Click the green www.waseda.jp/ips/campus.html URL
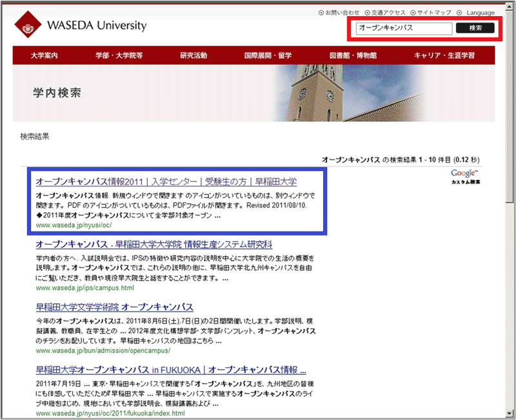516x420 pixels. (x=84, y=288)
